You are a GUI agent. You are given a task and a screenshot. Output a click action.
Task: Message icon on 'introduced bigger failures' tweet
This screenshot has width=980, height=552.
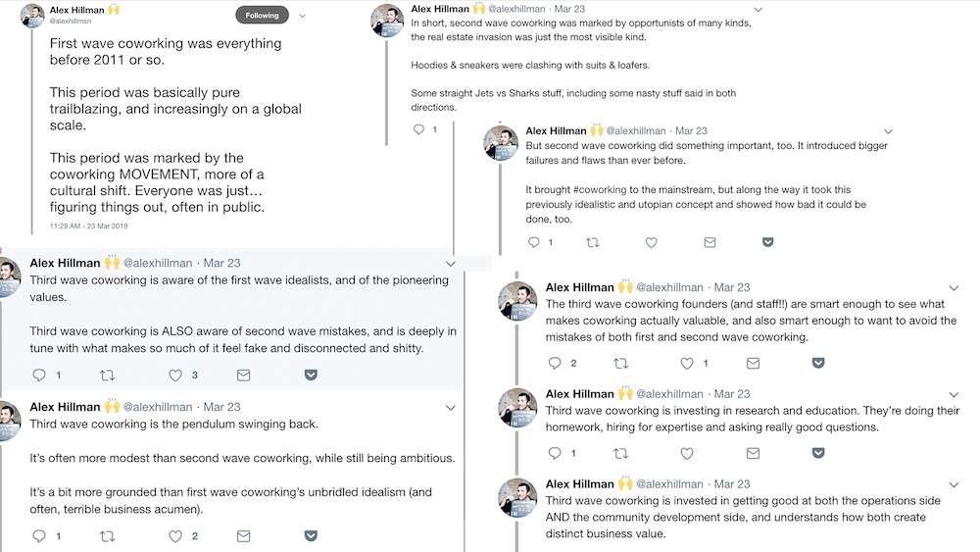coord(710,242)
